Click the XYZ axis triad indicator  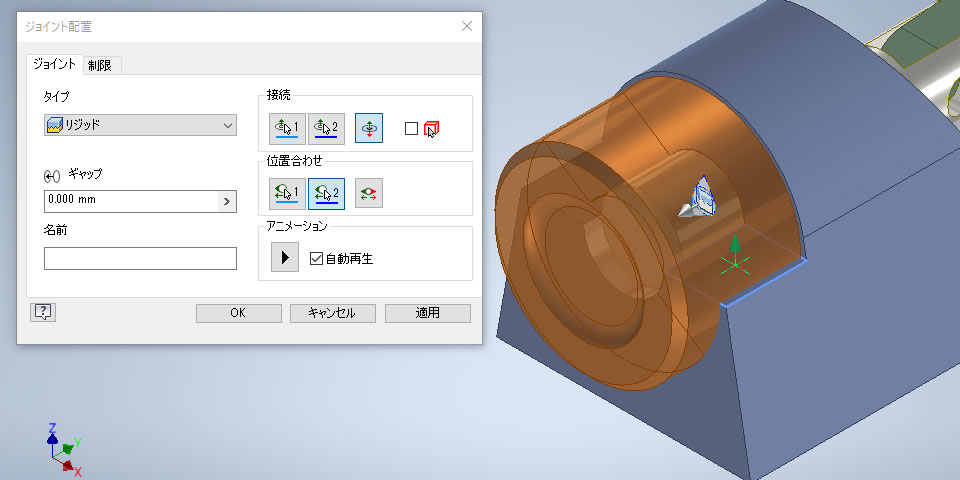(64, 450)
